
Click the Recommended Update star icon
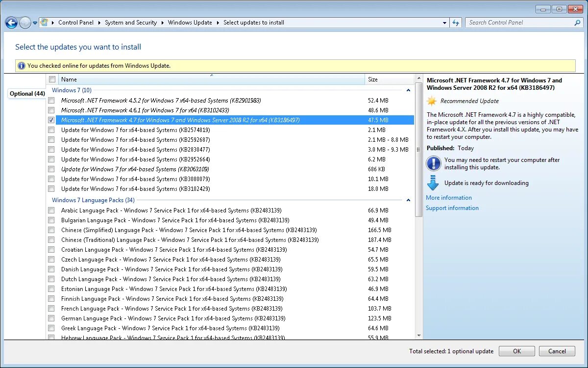coord(432,101)
